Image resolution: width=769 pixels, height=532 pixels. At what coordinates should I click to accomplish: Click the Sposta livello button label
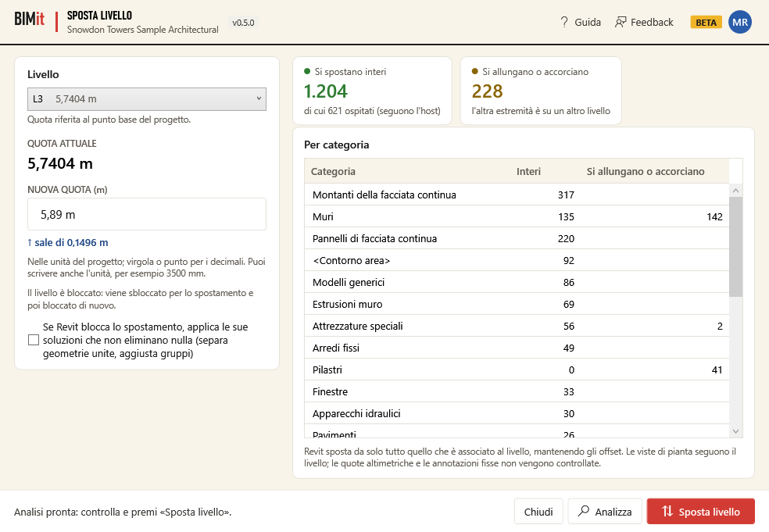pyautogui.click(x=709, y=512)
